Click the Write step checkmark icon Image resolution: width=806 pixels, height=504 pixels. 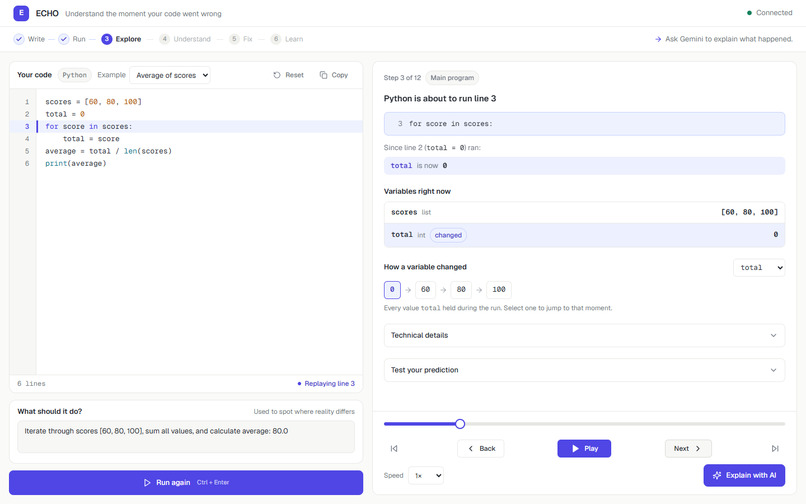[x=19, y=39]
